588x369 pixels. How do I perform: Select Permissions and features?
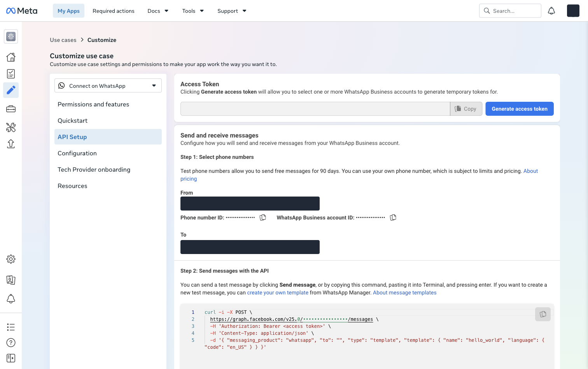pyautogui.click(x=108, y=104)
